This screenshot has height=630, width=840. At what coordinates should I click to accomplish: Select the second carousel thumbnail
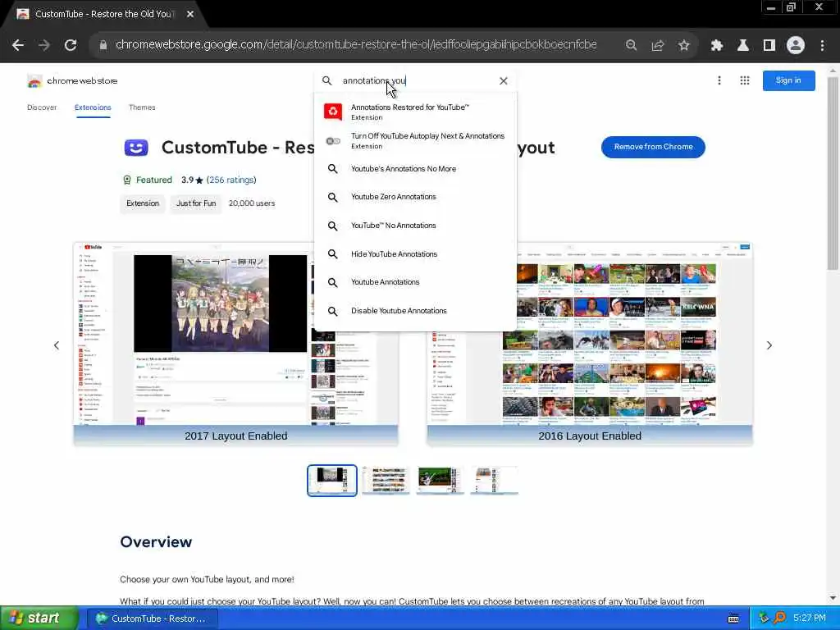386,481
